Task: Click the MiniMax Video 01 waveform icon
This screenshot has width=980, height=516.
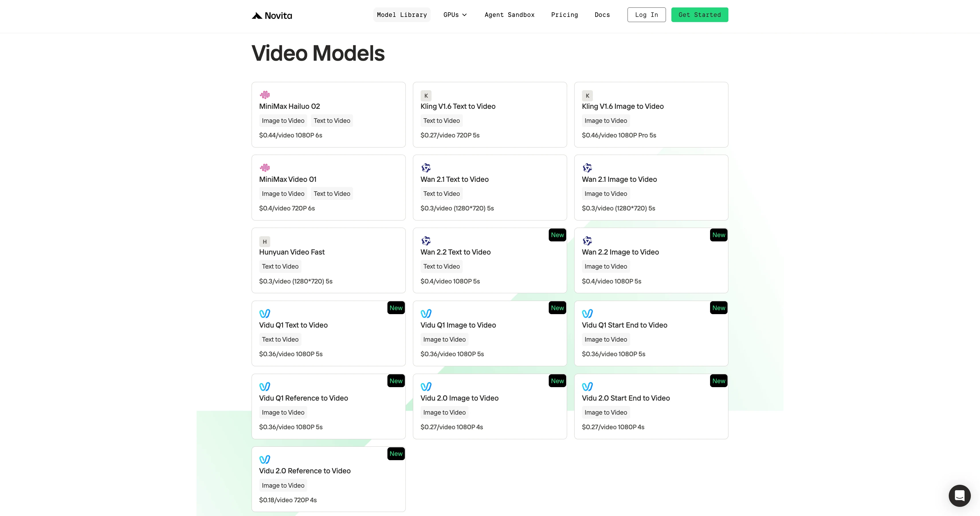Action: (x=265, y=168)
